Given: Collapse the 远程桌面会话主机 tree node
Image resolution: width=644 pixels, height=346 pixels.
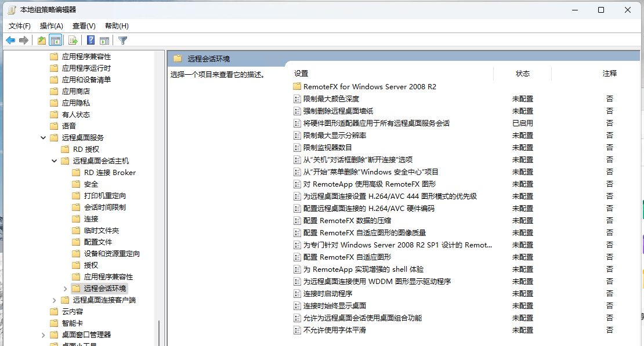Looking at the screenshot, I should point(55,161).
